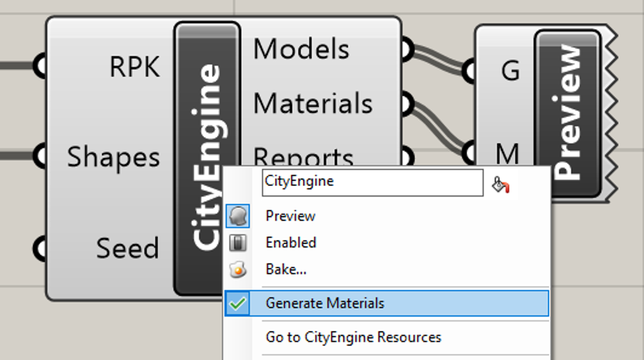The image size is (644, 360).
Task: Click the RPK input grip
Action: coord(40,66)
